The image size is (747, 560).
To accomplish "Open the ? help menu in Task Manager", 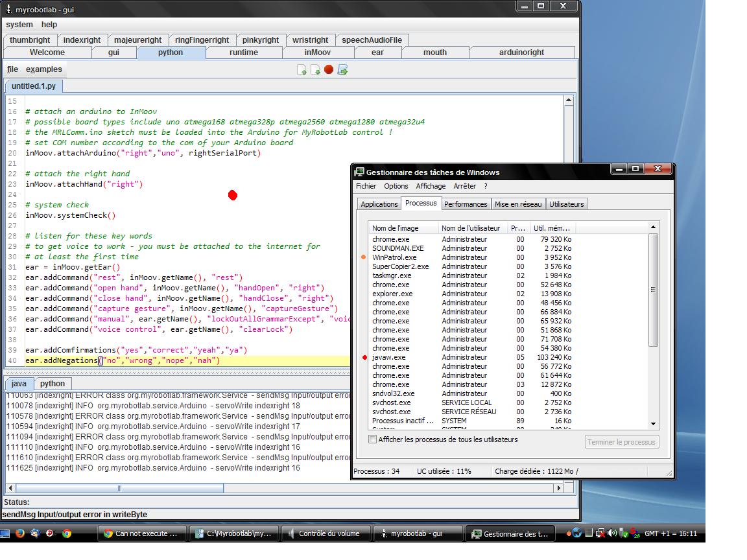I will 486,186.
